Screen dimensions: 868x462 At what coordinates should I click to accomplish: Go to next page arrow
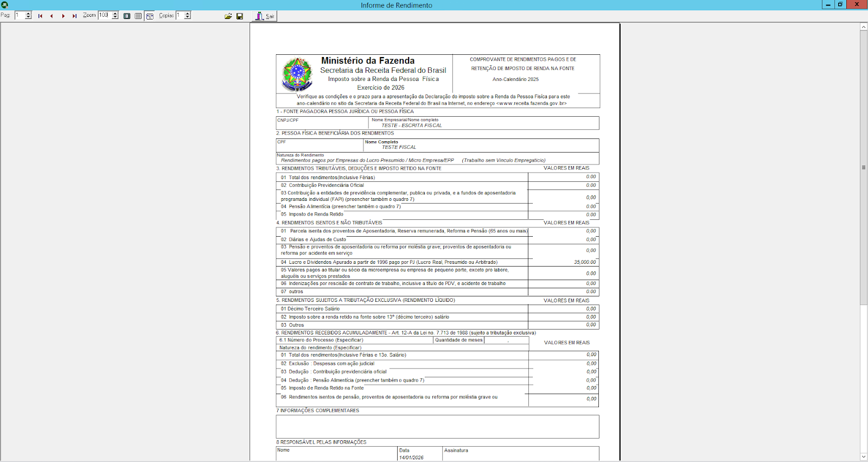(63, 16)
